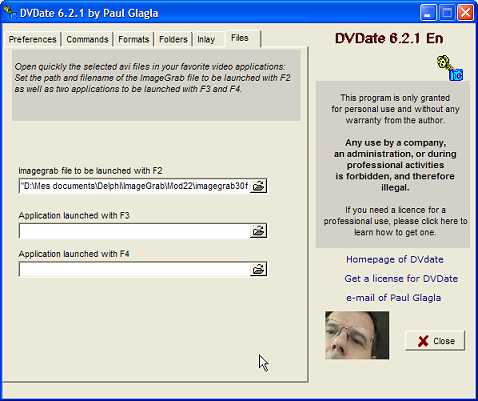The image size is (478, 401).
Task: Go to the Folders tab
Action: tap(173, 39)
